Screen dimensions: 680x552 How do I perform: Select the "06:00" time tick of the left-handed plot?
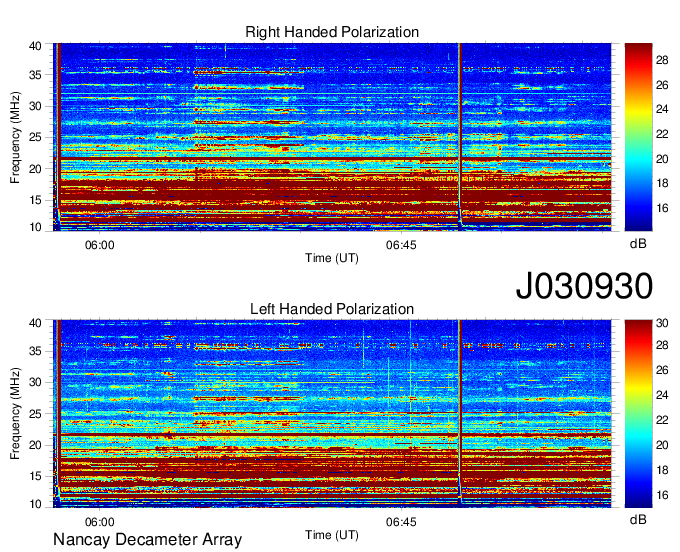[100, 522]
